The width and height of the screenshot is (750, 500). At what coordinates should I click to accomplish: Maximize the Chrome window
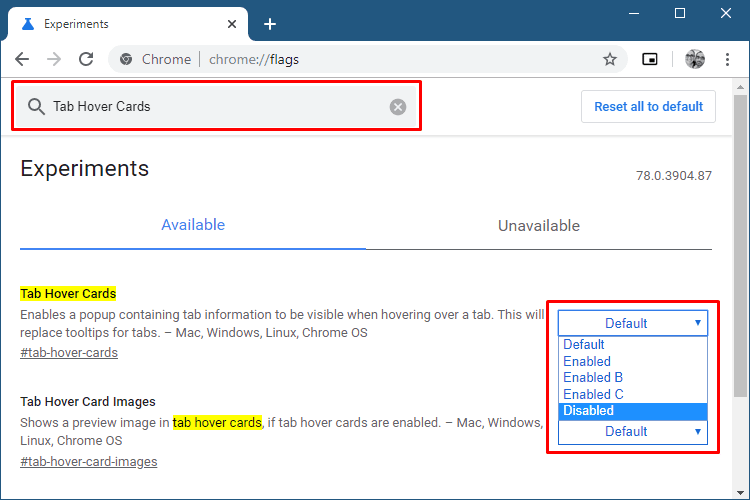(x=680, y=13)
